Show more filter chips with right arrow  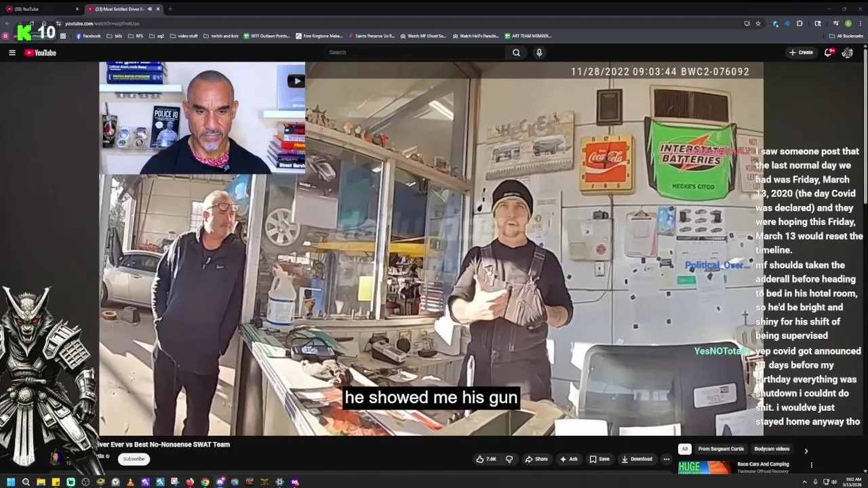[x=806, y=451]
